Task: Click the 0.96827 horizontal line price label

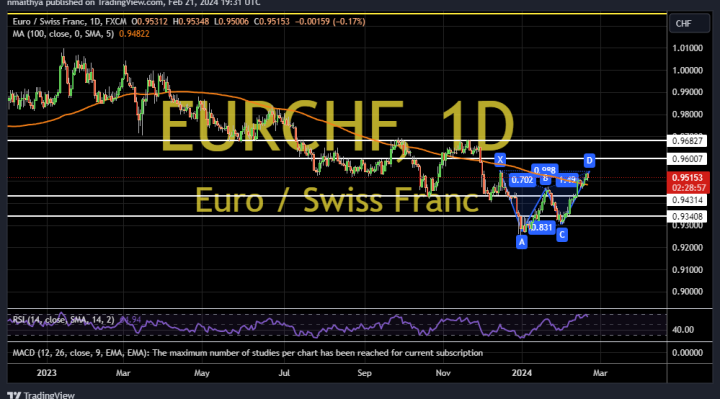Action: 687,141
